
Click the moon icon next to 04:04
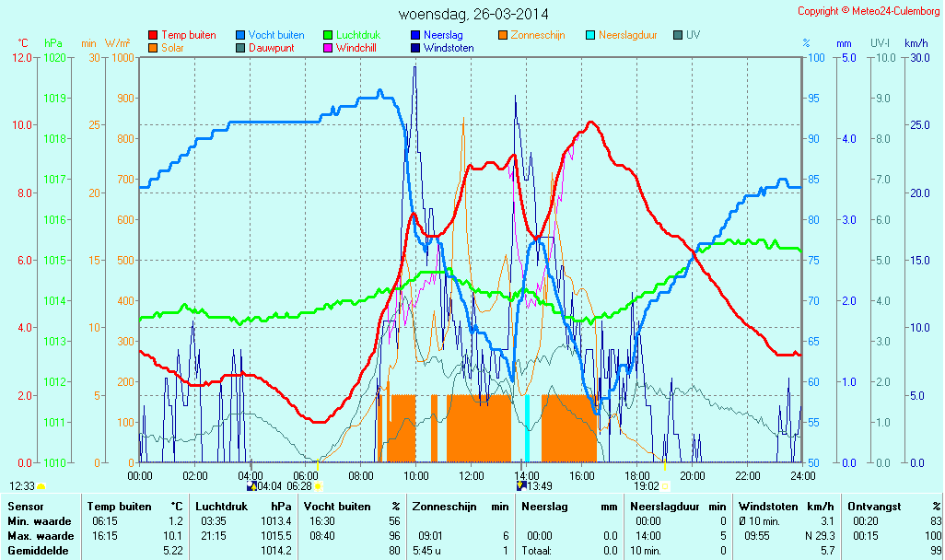(251, 485)
